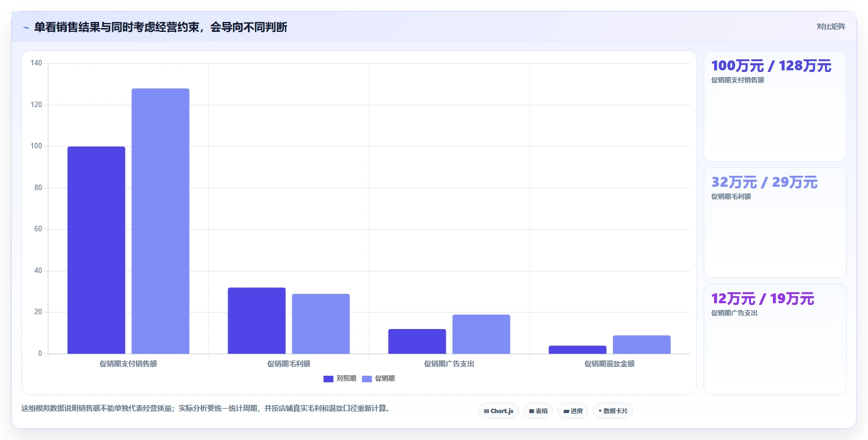Click the card caption 促销期支付销售额

[738, 80]
